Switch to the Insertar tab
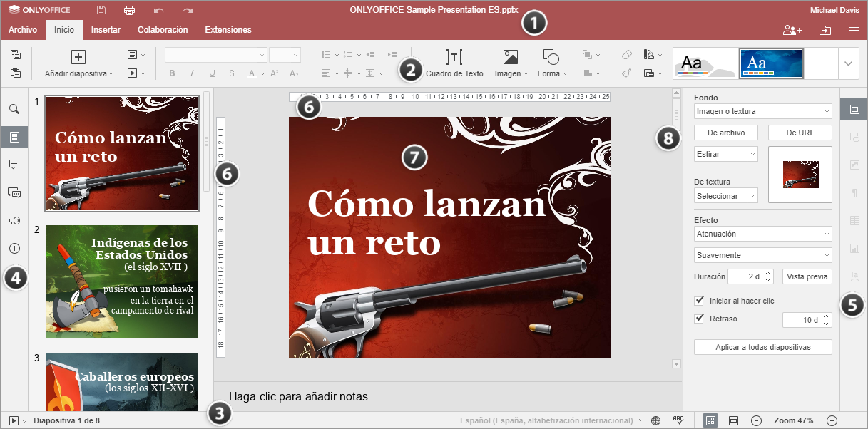 [x=106, y=30]
